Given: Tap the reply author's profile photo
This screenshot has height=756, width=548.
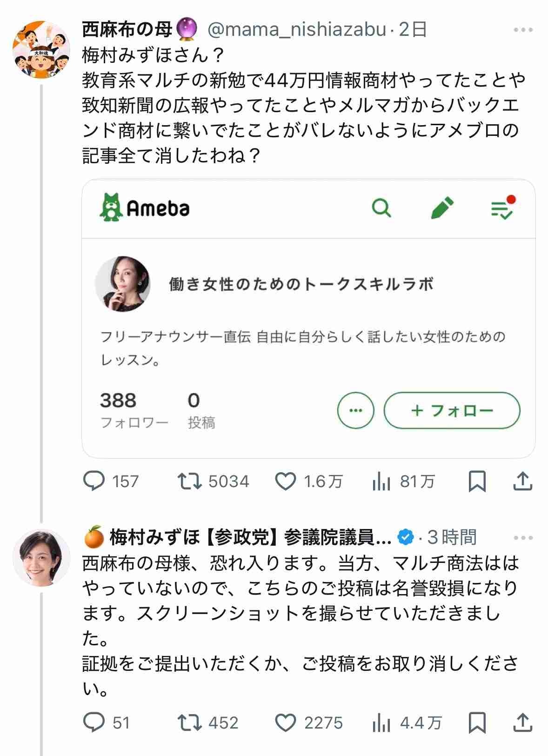Looking at the screenshot, I should click(41, 557).
